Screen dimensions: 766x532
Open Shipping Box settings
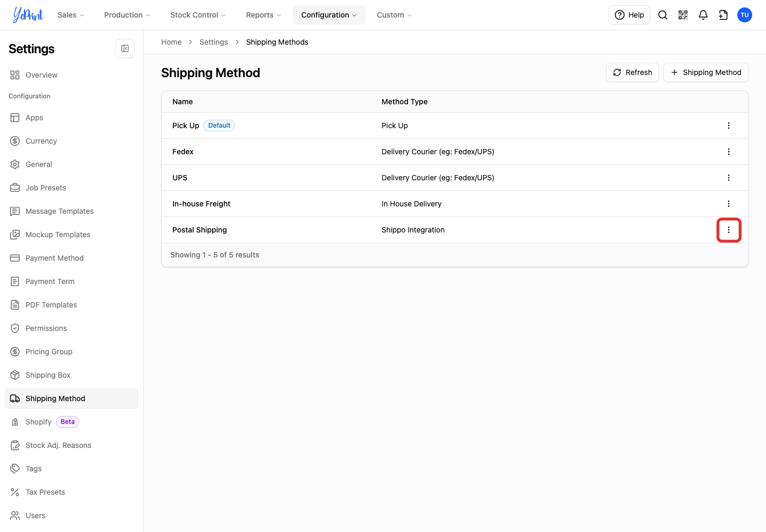(x=71, y=375)
